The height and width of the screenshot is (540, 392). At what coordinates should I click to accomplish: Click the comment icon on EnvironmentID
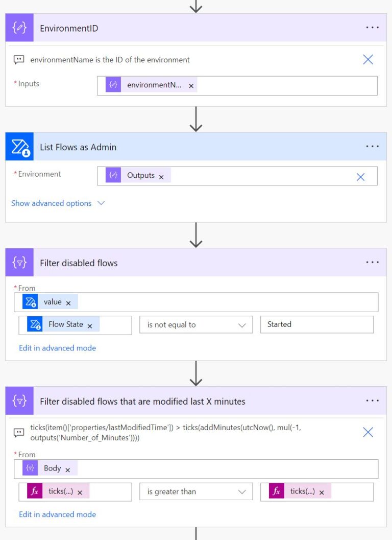19,59
